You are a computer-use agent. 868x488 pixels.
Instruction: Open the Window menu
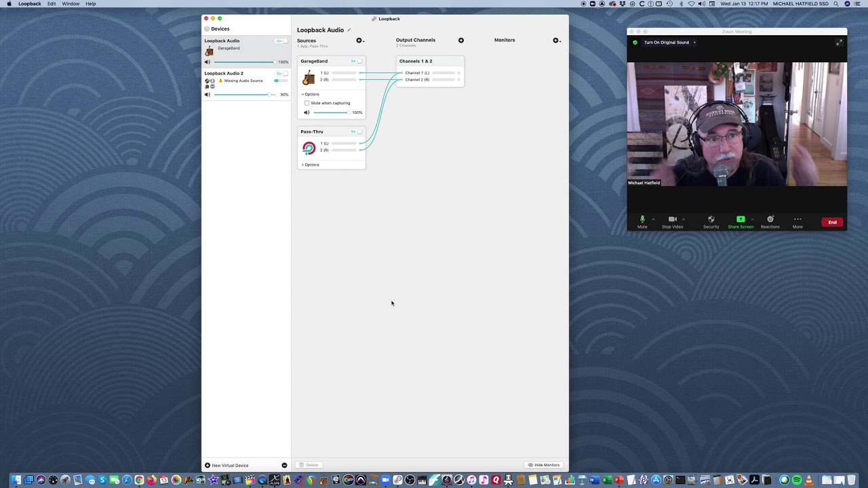point(71,4)
